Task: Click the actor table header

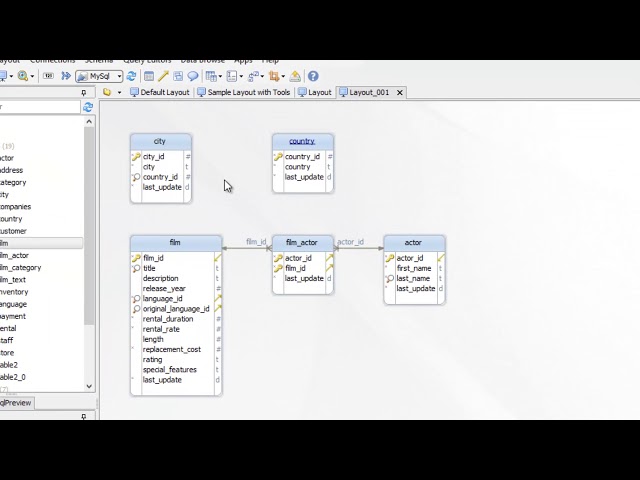Action: (x=414, y=243)
